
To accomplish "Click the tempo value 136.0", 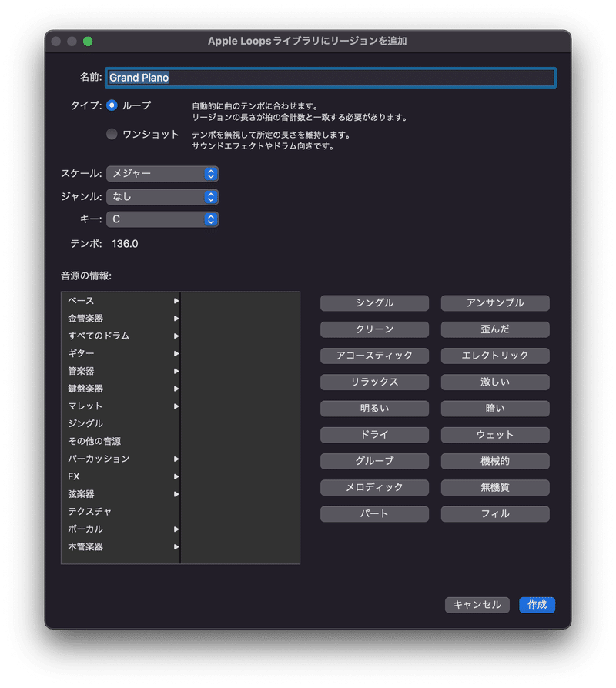I will tap(126, 244).
